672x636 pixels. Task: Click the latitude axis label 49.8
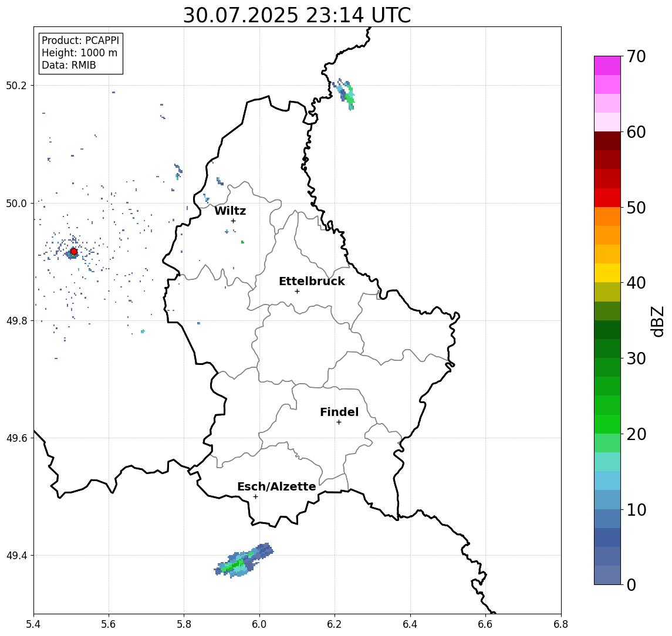click(16, 320)
